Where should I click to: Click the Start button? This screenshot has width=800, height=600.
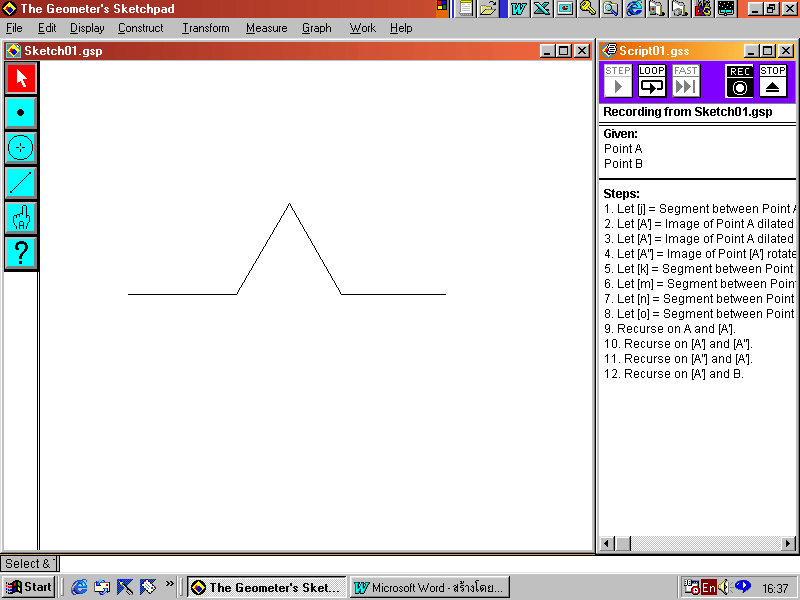pos(29,587)
